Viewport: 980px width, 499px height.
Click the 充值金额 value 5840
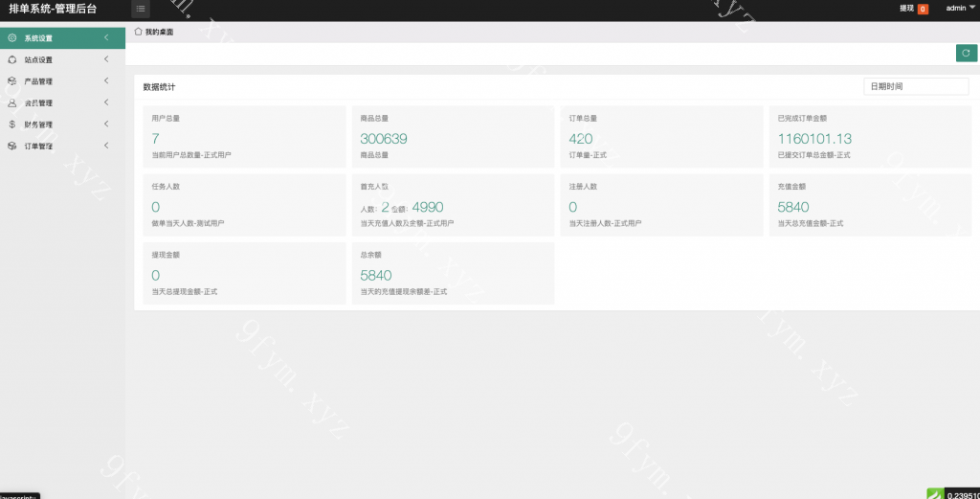coord(793,207)
